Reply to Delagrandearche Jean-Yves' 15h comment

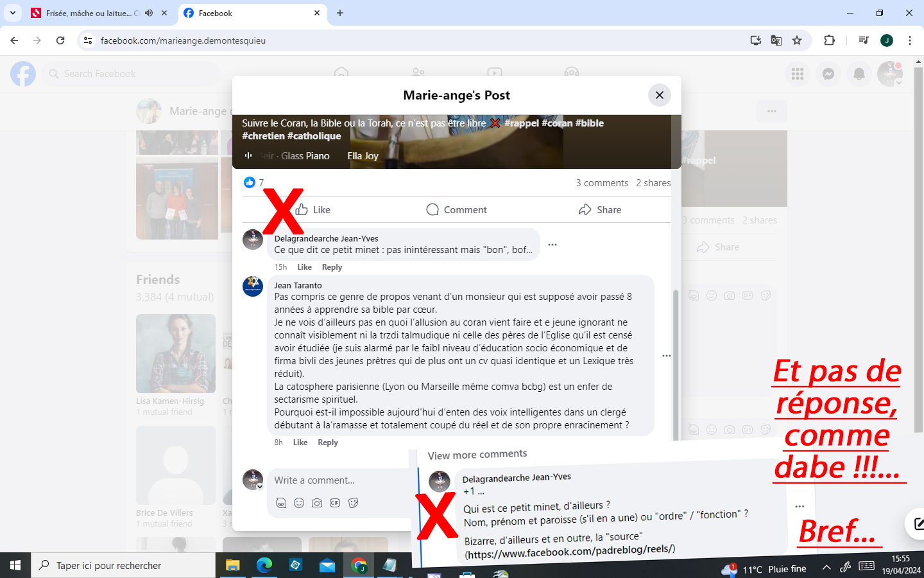(332, 267)
